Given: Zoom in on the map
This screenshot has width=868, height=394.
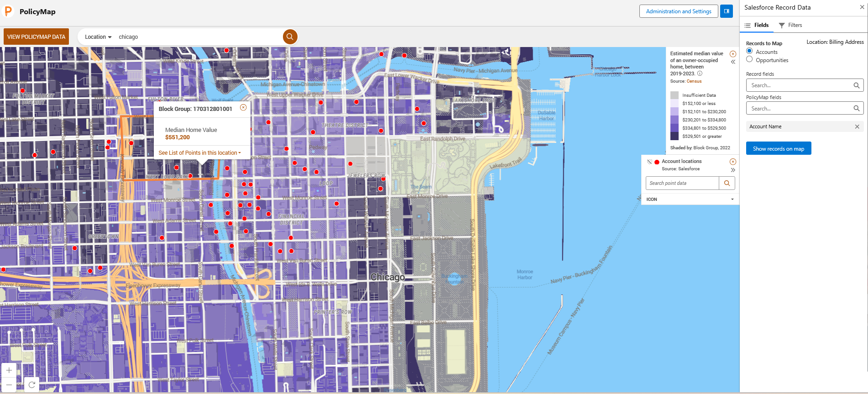Looking at the screenshot, I should coord(9,370).
